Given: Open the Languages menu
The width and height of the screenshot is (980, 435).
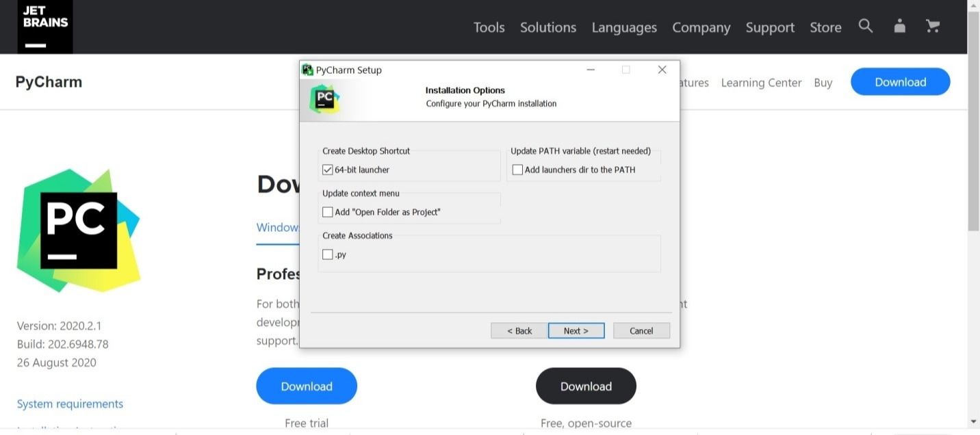Looking at the screenshot, I should (x=624, y=27).
